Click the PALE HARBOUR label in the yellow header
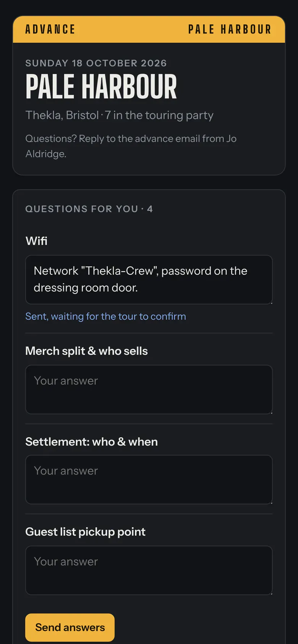 click(230, 29)
